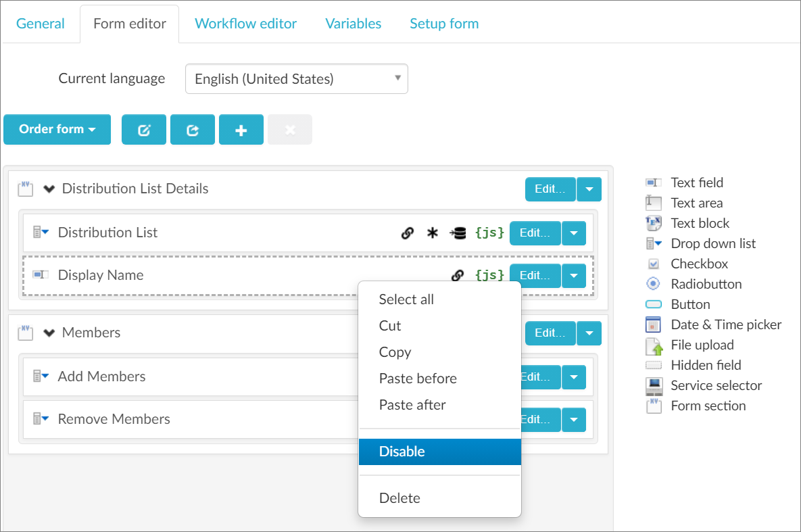Click the JavaScript icon on Distribution List row

(489, 233)
